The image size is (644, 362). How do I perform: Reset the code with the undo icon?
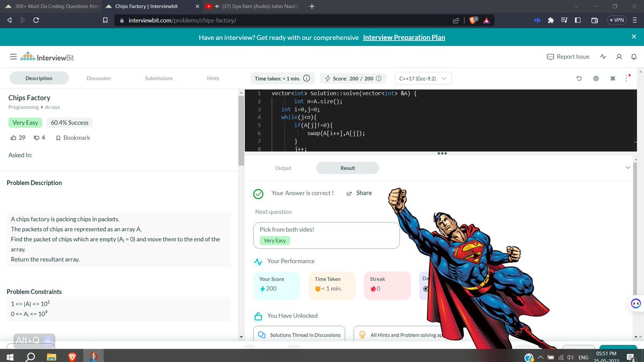pyautogui.click(x=580, y=78)
